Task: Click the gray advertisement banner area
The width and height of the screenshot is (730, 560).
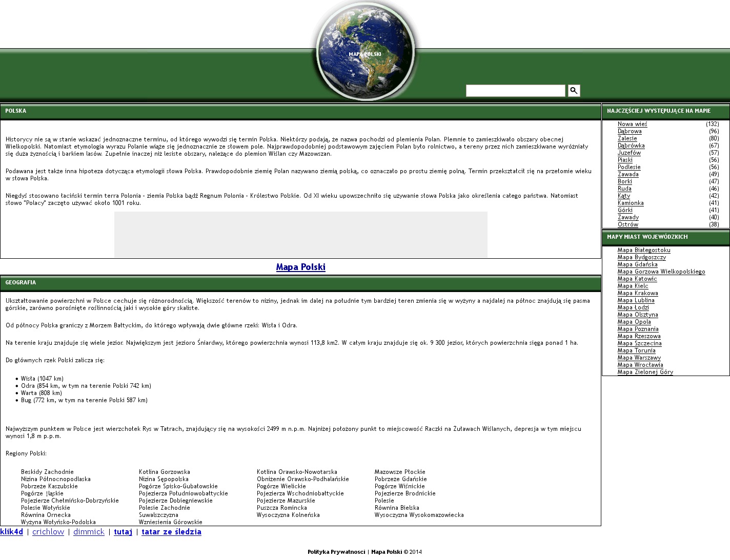Action: pos(300,234)
